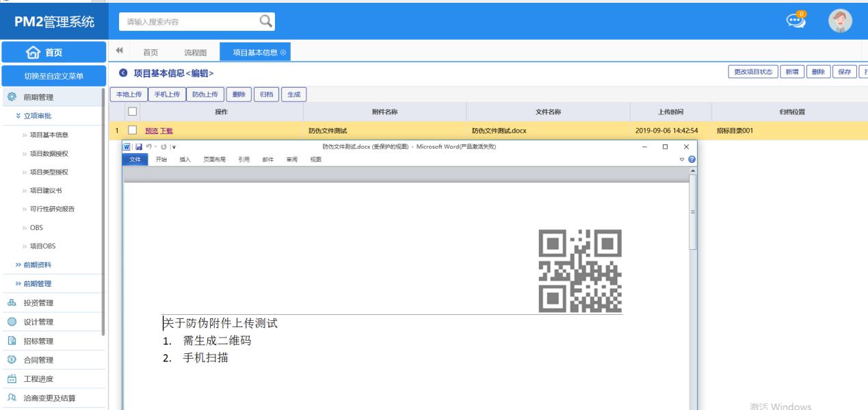Toggle the select-all header checkbox
Screen dimensions: 868x410
(x=133, y=112)
